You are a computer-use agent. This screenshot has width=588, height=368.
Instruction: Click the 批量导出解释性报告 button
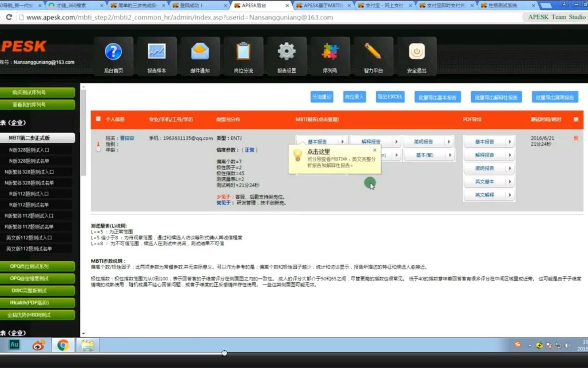click(496, 97)
